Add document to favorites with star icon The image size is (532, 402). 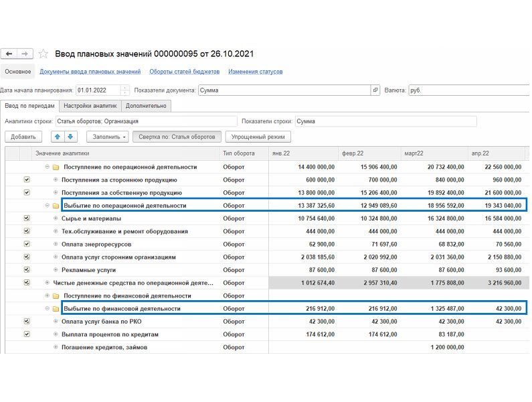click(x=43, y=54)
